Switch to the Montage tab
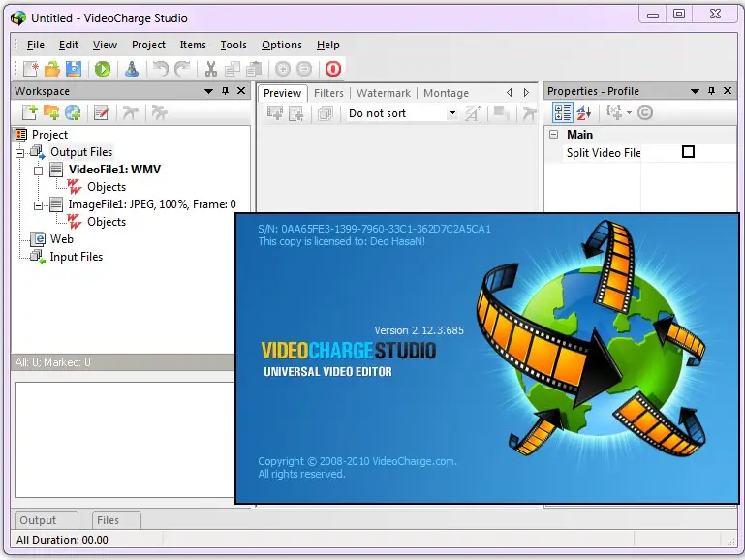The width and height of the screenshot is (745, 560). tap(446, 93)
